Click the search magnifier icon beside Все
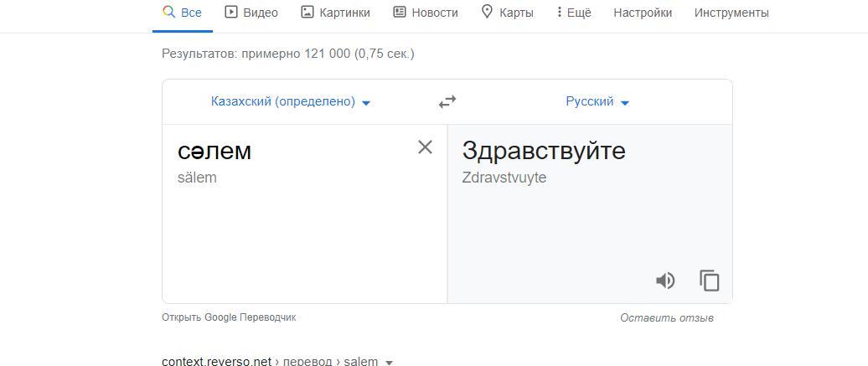 169,13
